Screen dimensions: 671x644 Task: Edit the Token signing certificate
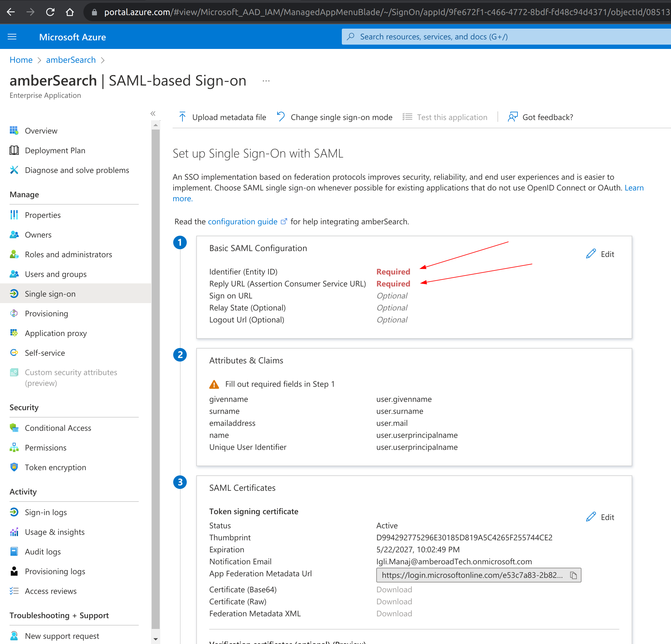(600, 517)
